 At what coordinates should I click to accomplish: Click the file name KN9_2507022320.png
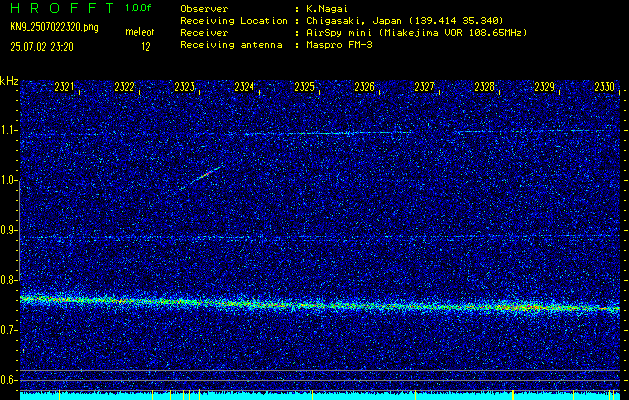coord(54,27)
